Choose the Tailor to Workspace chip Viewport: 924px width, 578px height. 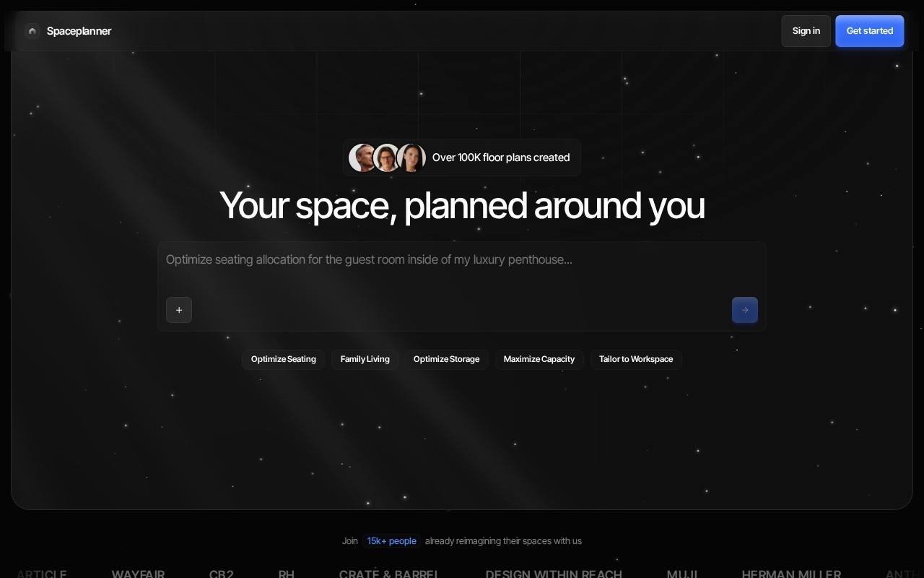point(636,359)
